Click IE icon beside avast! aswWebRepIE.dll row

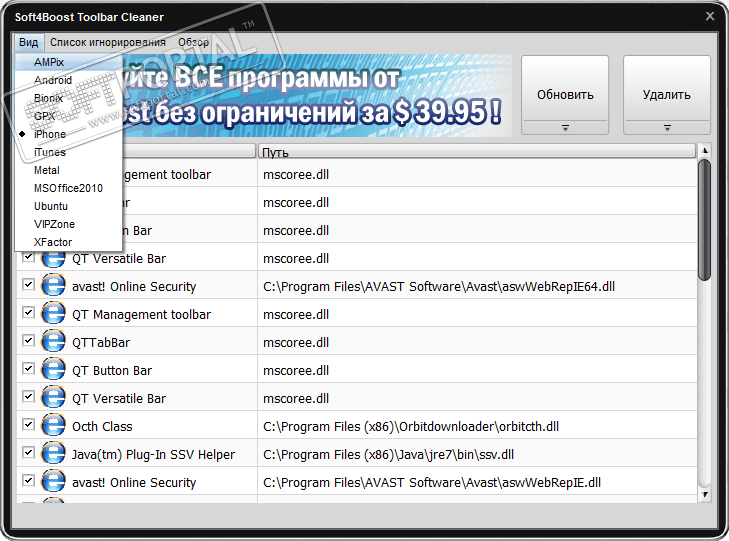(53, 481)
